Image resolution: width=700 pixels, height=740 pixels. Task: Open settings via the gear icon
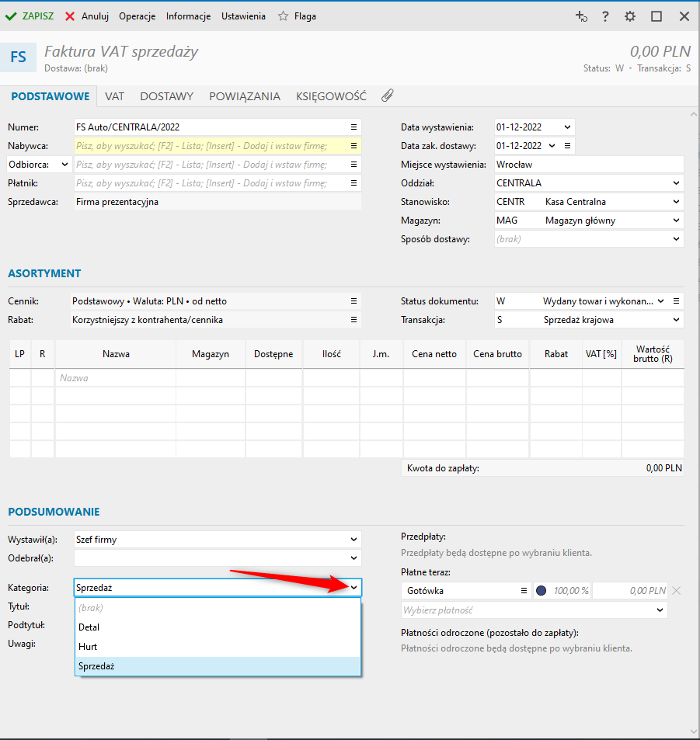pos(629,16)
